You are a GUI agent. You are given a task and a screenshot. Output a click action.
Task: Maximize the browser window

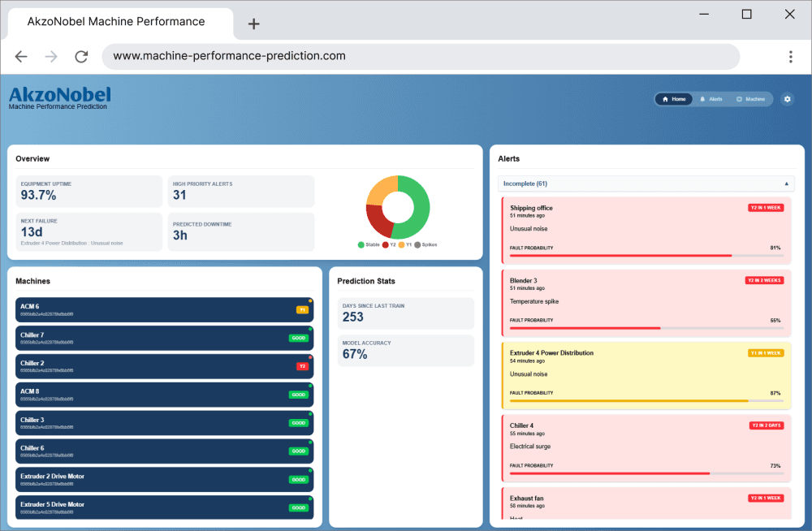(x=746, y=14)
